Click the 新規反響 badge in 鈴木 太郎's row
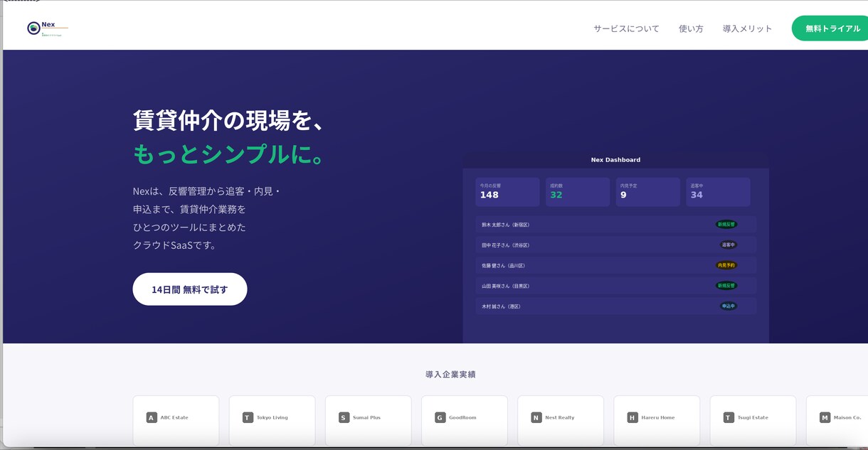868x450 pixels. [726, 225]
